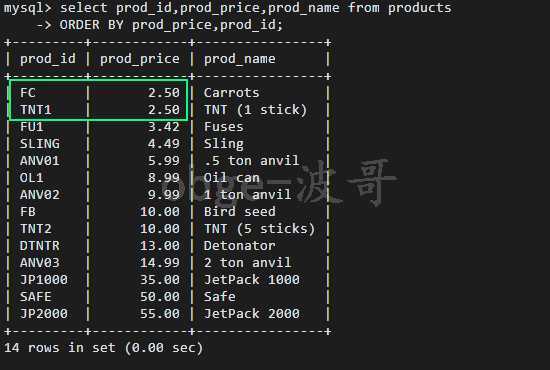The width and height of the screenshot is (550, 370).
Task: Select the JP1000 product id cell
Action: (44, 280)
